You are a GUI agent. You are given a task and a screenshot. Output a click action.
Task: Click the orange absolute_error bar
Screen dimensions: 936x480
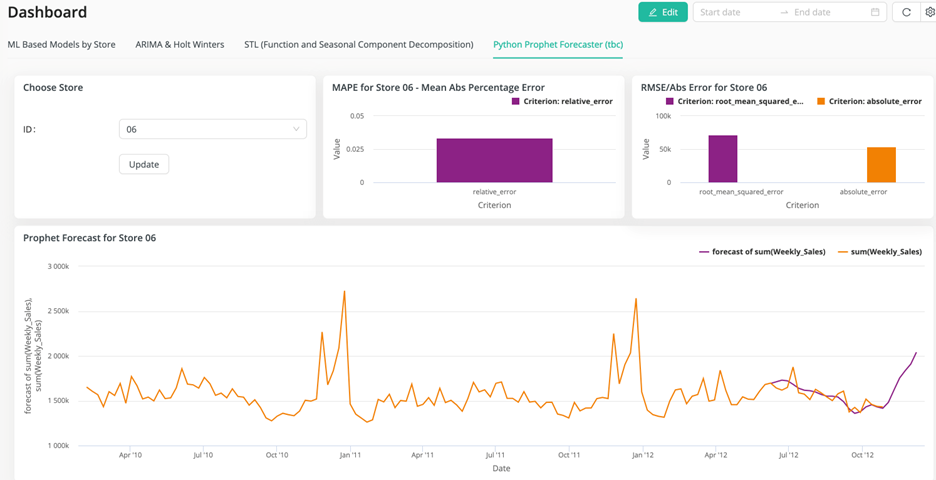pos(881,165)
